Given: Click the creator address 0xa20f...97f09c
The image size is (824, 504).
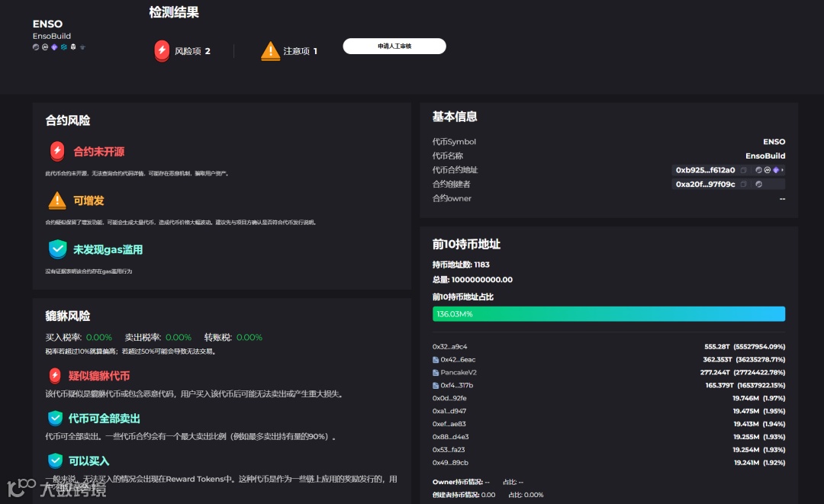Looking at the screenshot, I should (x=705, y=185).
